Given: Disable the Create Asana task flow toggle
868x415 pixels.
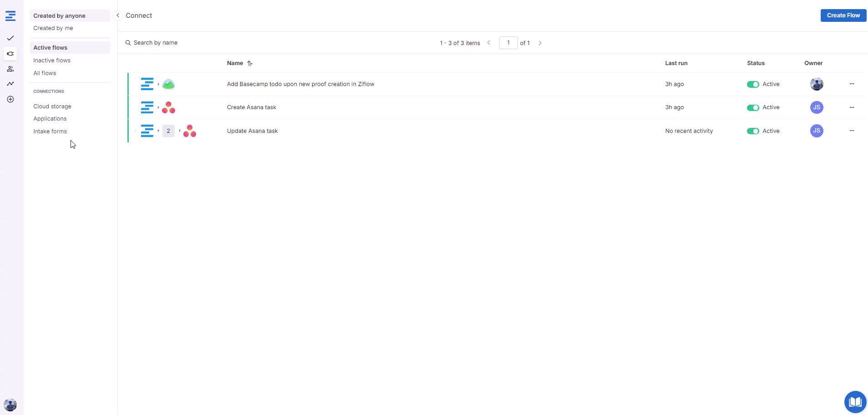Looking at the screenshot, I should point(752,108).
